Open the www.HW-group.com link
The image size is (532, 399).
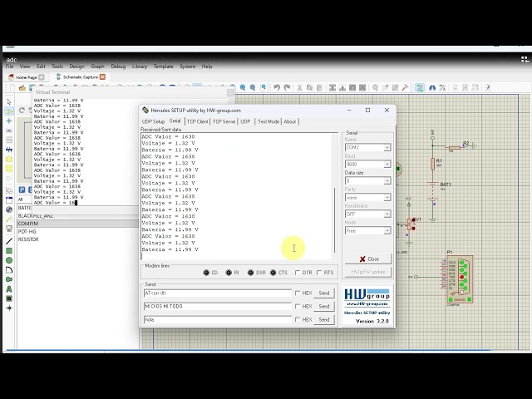(367, 304)
